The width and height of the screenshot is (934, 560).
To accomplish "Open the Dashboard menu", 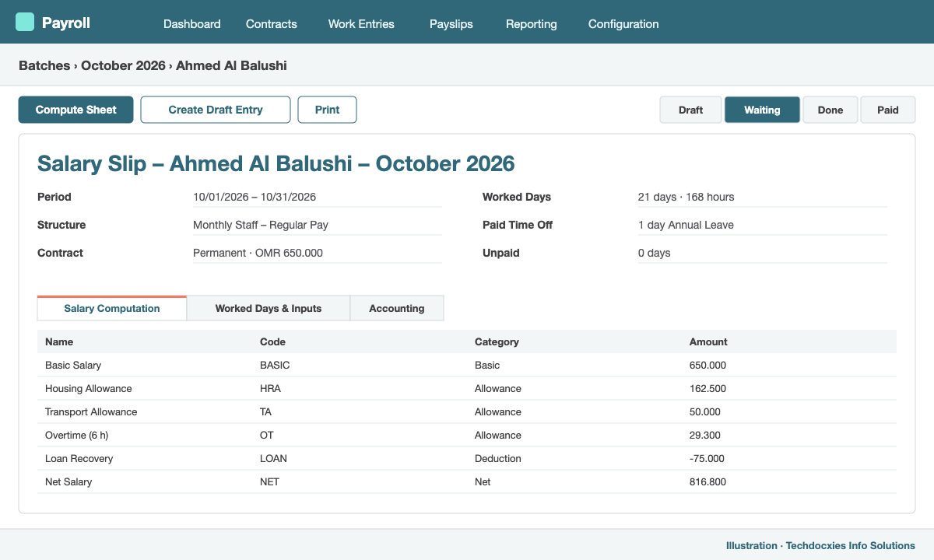I will coord(192,24).
